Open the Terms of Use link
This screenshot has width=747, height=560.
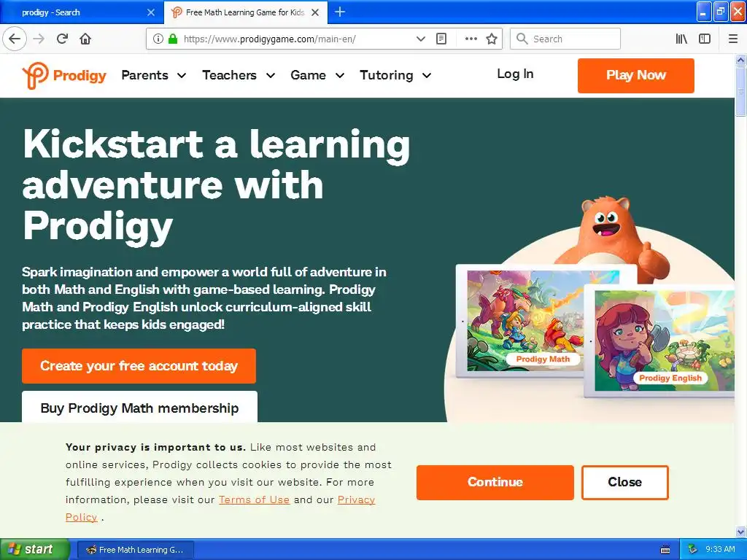(x=254, y=500)
